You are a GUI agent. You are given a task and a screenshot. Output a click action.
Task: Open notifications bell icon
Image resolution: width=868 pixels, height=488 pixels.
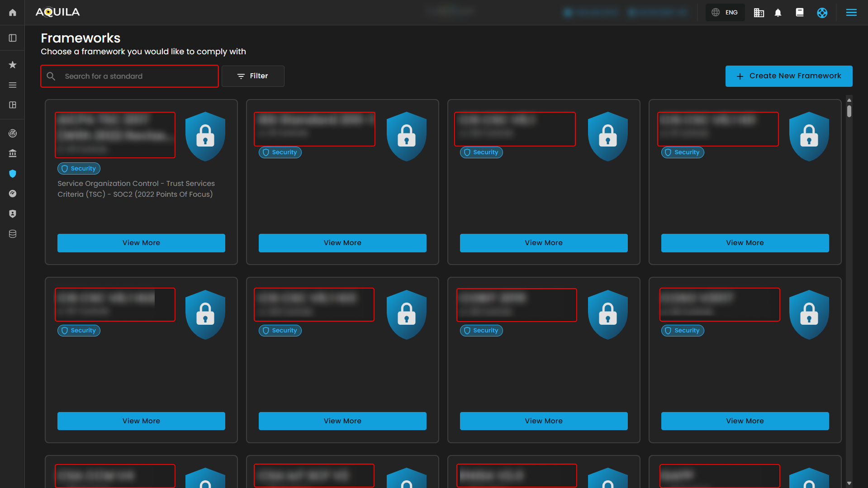778,13
